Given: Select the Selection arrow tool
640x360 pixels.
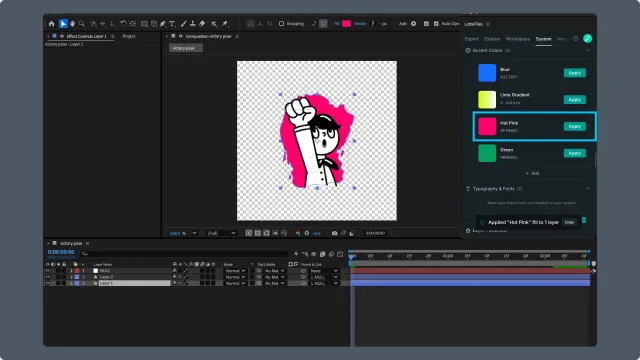Looking at the screenshot, I should [x=63, y=24].
